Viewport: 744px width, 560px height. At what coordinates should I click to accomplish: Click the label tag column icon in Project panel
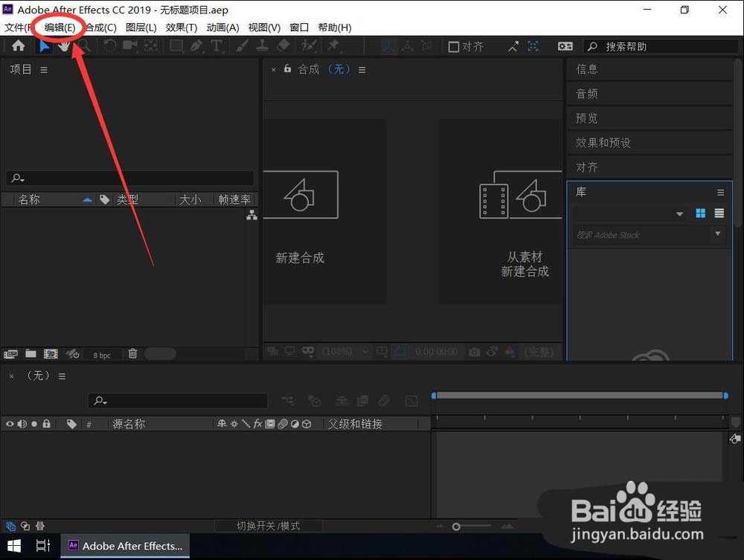(x=104, y=199)
